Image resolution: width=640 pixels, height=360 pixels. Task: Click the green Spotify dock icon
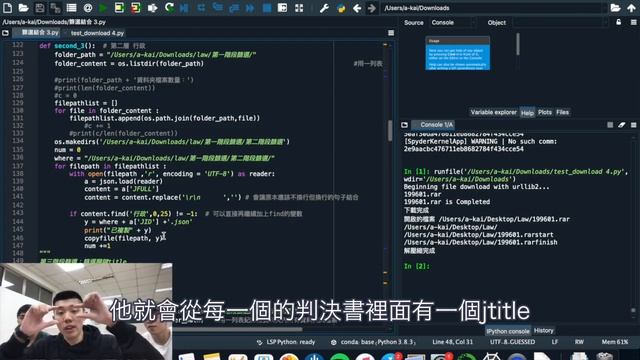[x=340, y=357]
